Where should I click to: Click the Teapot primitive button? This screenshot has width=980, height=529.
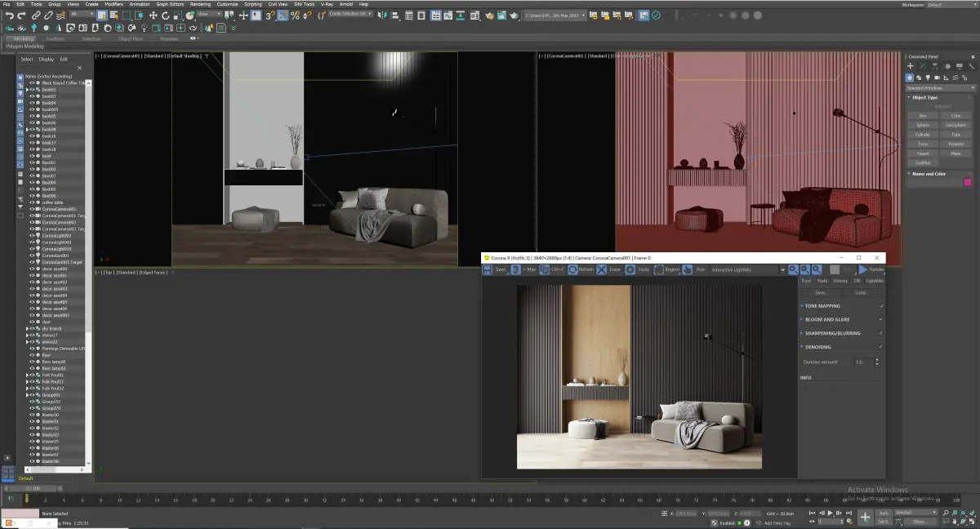click(923, 153)
